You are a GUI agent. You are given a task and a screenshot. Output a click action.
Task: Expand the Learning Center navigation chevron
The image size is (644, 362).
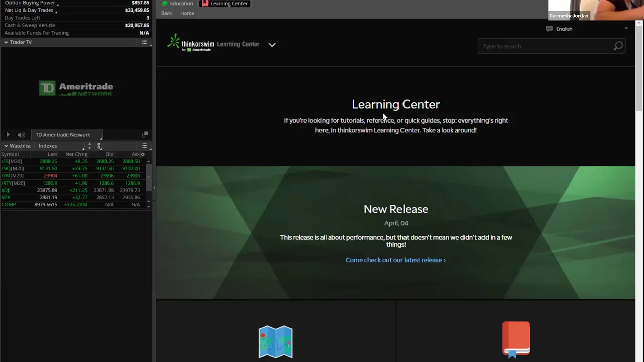pos(272,45)
